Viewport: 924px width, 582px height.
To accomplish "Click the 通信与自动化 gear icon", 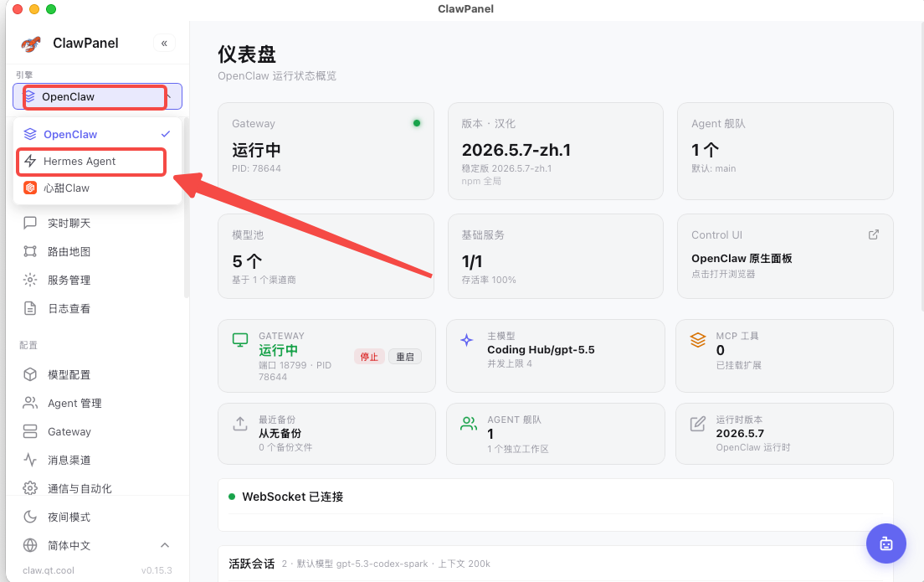I will (30, 488).
